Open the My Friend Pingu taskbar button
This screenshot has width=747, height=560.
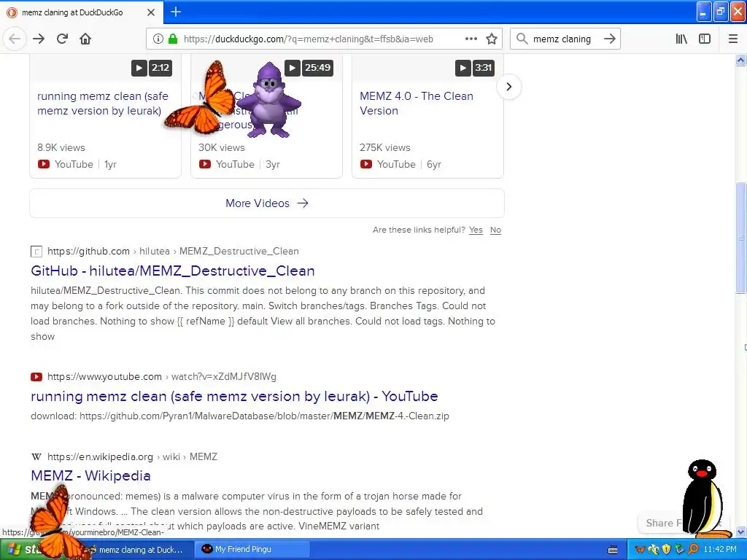(x=252, y=549)
